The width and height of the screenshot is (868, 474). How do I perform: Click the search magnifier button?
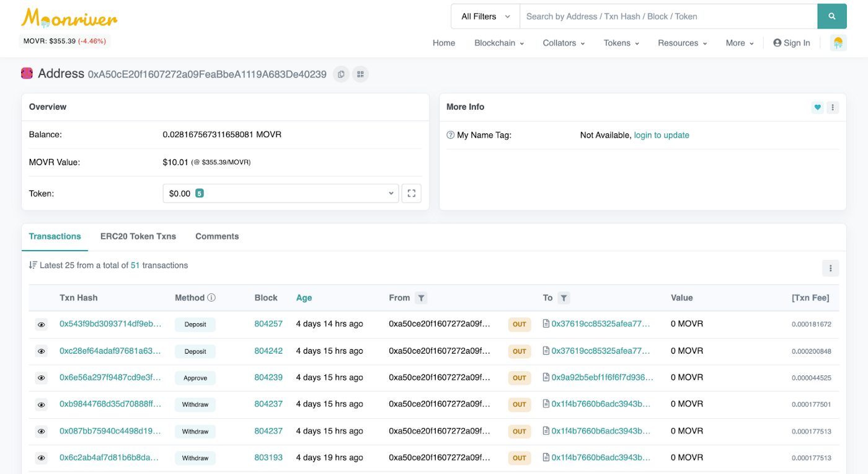[x=832, y=17]
